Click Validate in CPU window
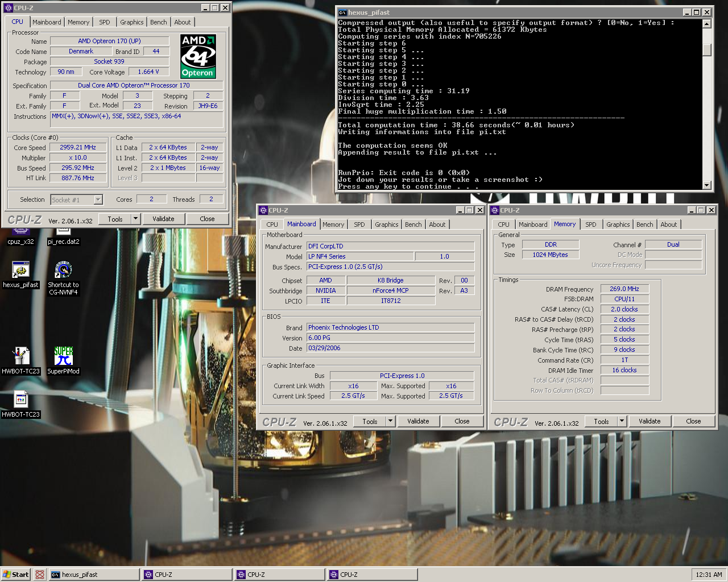Screen dimensions: 728x582 point(163,219)
